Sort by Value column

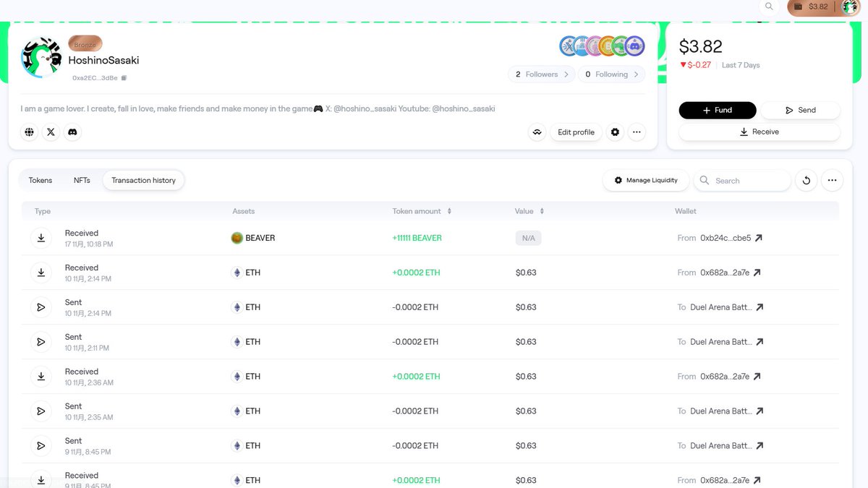pyautogui.click(x=542, y=211)
